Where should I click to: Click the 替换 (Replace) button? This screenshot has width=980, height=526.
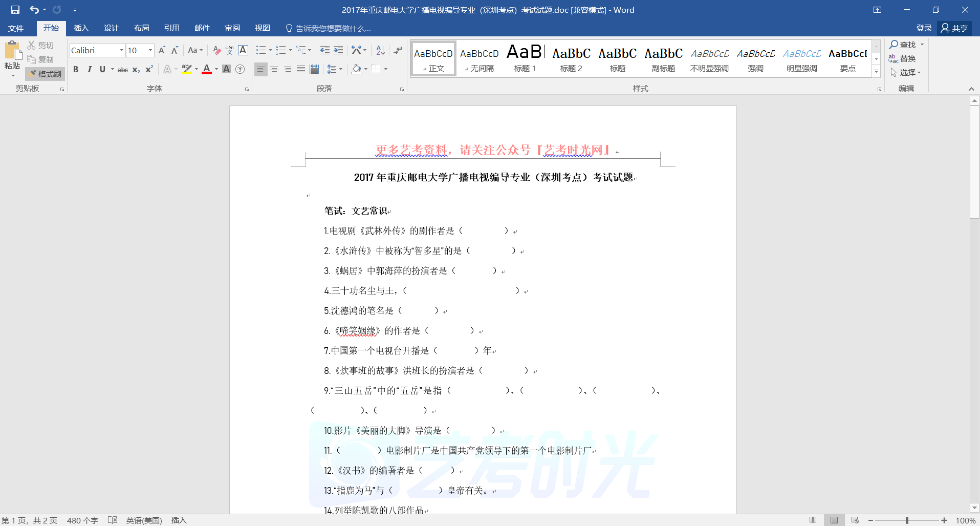(903, 58)
